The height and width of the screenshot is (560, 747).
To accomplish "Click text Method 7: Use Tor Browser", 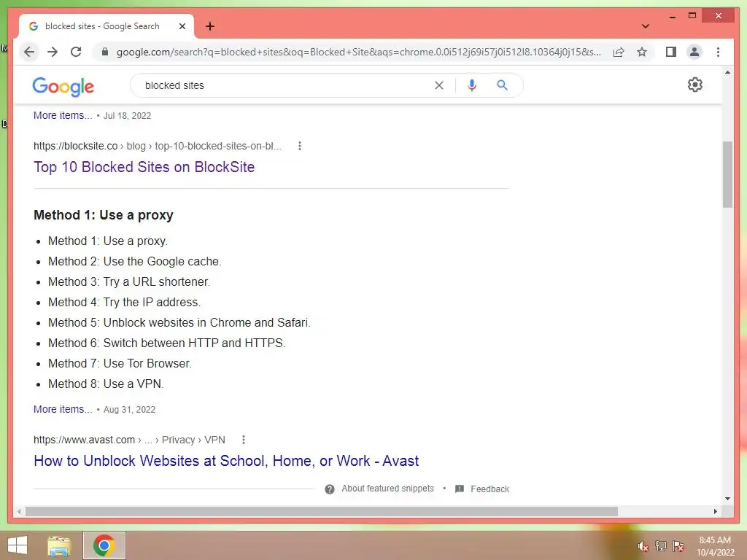I will pyautogui.click(x=120, y=364).
